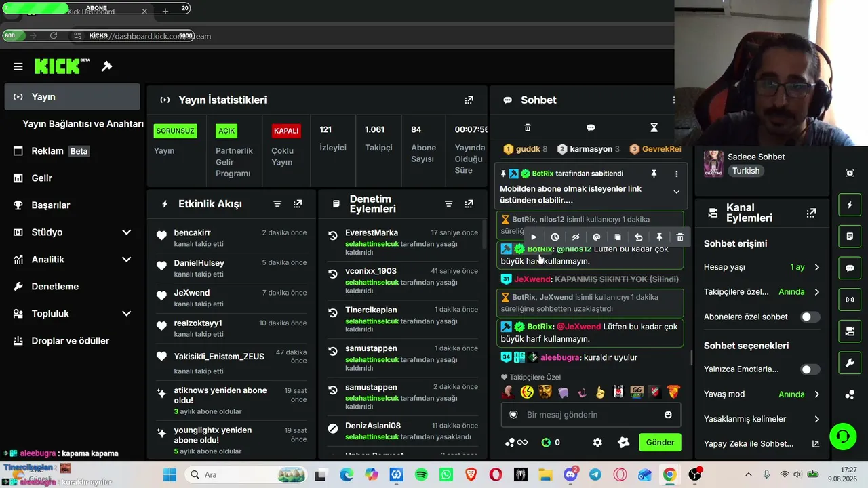Toggle Abonelere özel sohbet switch
This screenshot has height=488, width=868.
pos(810,317)
